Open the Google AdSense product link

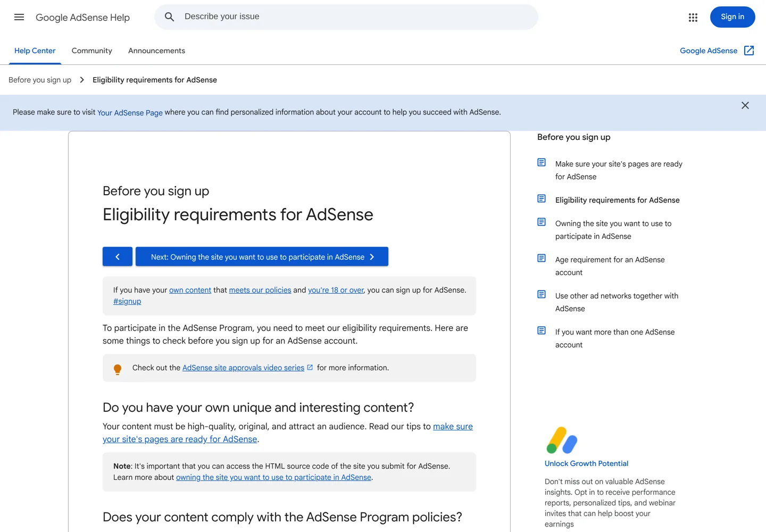pos(709,51)
